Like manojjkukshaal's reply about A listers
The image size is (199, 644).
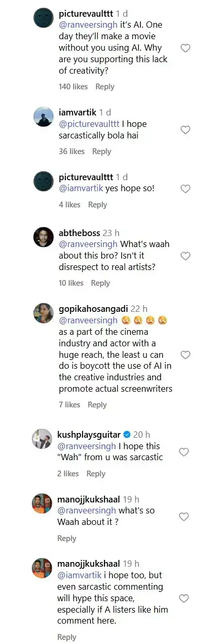coord(184,599)
